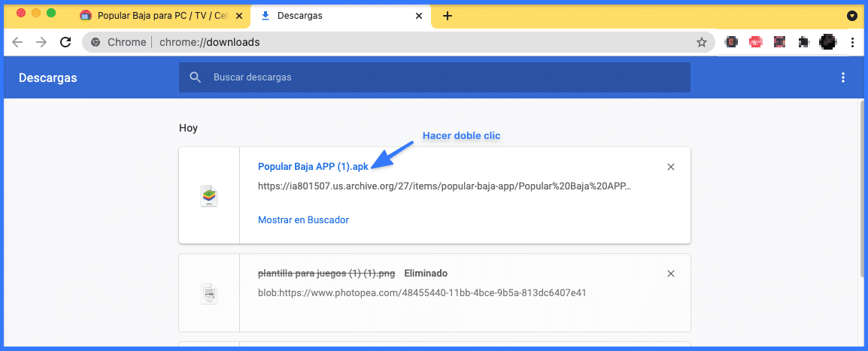This screenshot has width=868, height=351.
Task: Open the Extensions puzzle-piece icon
Action: (x=804, y=42)
